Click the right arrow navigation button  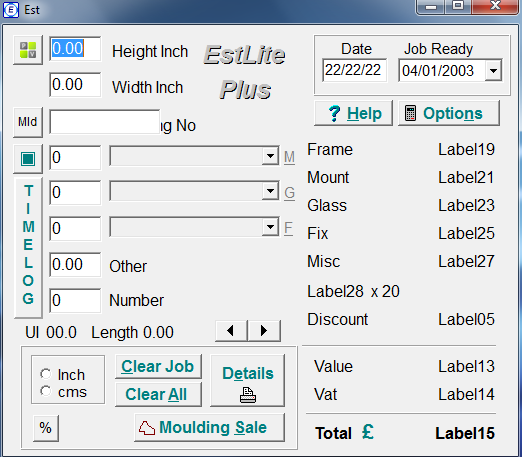pyautogui.click(x=264, y=331)
